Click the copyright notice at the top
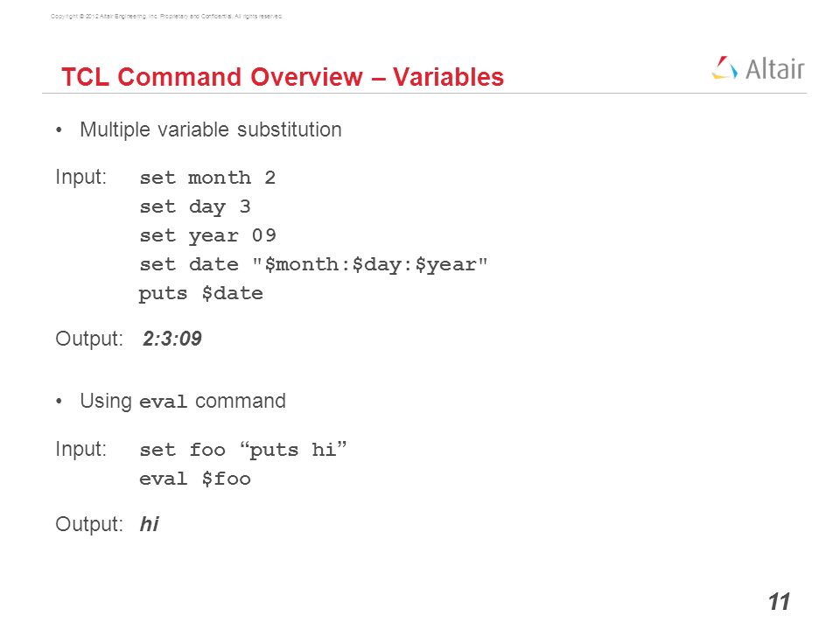This screenshot has width=840, height=630. tap(166, 17)
